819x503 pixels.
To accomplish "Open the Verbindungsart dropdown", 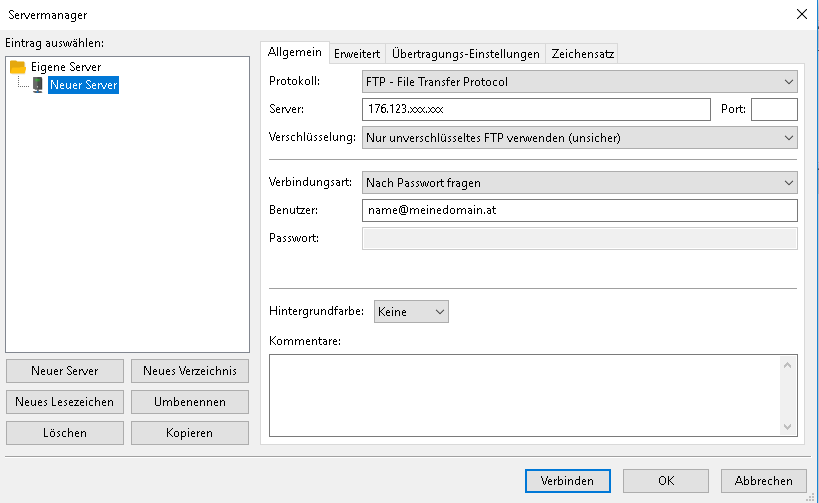I will pyautogui.click(x=579, y=182).
